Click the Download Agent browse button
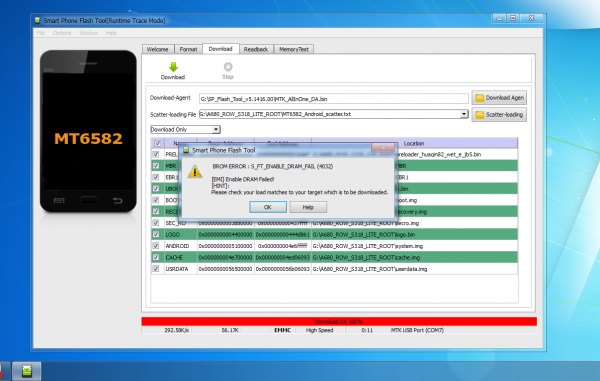Viewport: 600px width, 381px height. pos(499,98)
